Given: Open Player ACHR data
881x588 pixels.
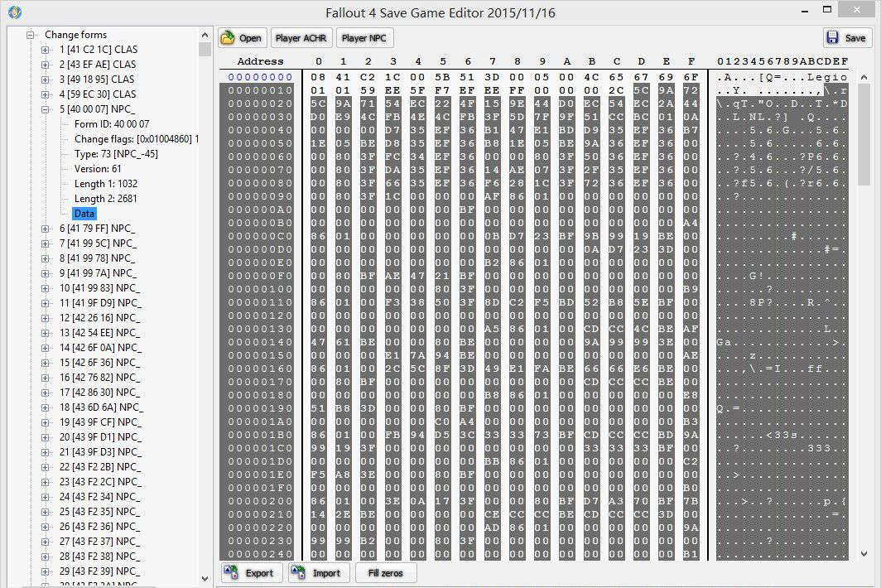Looking at the screenshot, I should 301,38.
